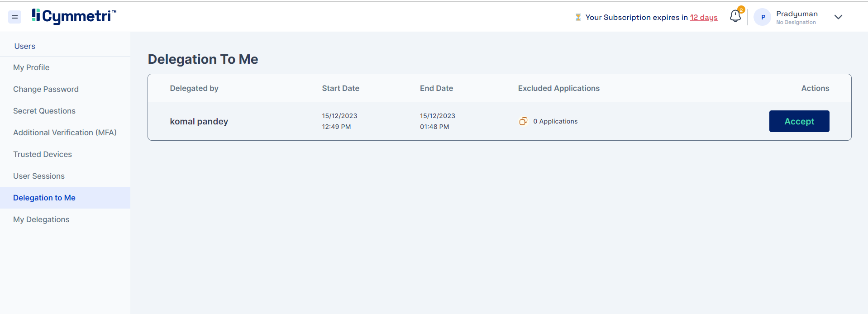The height and width of the screenshot is (314, 868).
Task: Open My Profile in sidebar
Action: point(31,67)
